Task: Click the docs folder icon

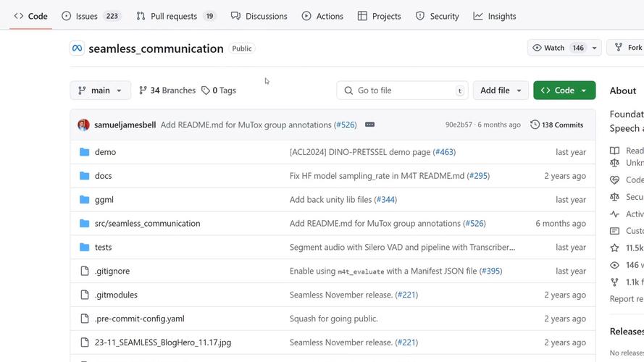Action: pyautogui.click(x=85, y=176)
